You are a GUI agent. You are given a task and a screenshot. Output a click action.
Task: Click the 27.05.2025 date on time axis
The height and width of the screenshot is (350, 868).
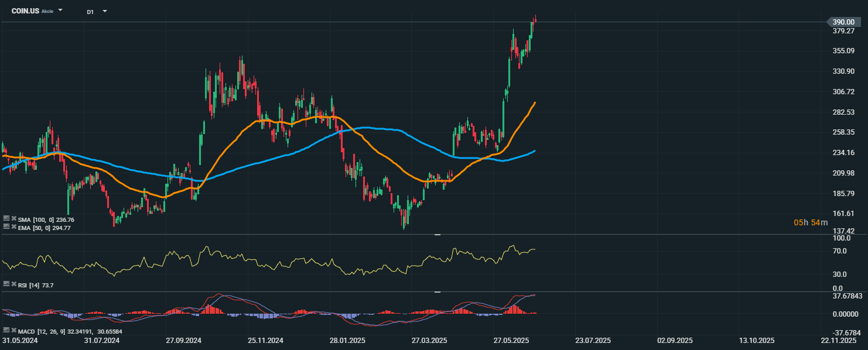point(511,340)
